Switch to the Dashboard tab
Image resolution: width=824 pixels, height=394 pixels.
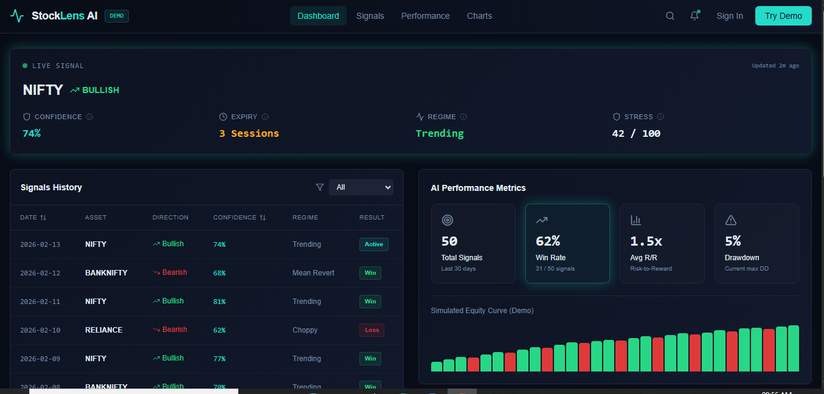click(x=318, y=16)
